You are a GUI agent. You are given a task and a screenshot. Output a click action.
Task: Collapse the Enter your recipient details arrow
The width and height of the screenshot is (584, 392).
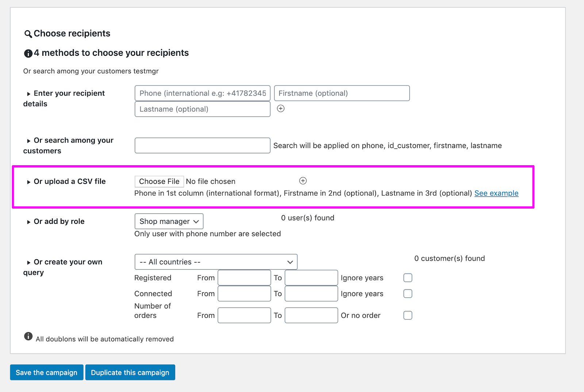pyautogui.click(x=28, y=94)
